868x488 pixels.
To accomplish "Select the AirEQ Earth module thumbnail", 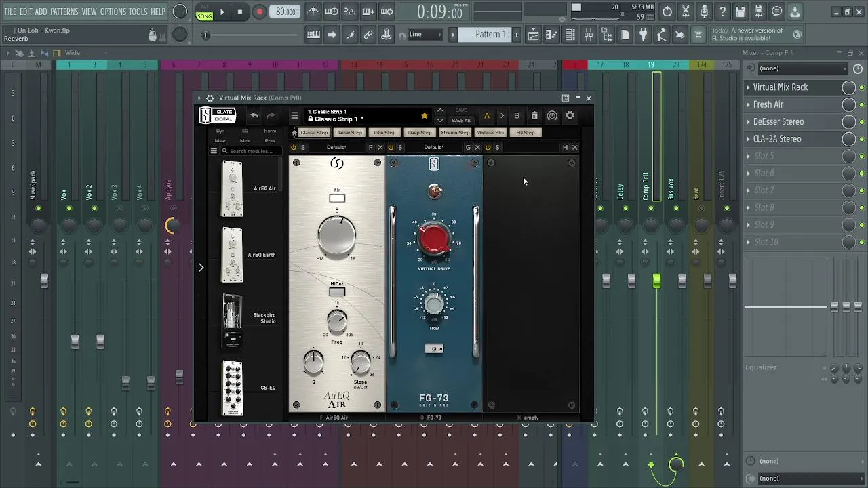I will (232, 255).
